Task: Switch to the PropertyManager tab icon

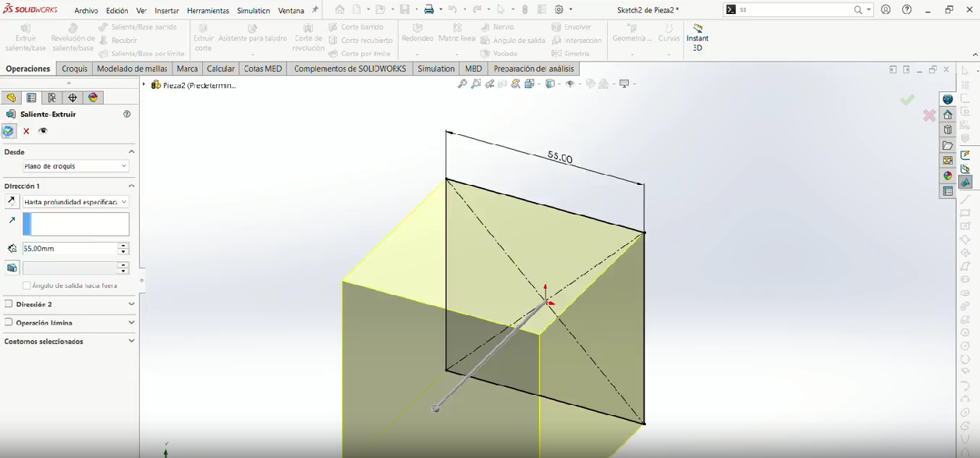Action: pyautogui.click(x=31, y=98)
